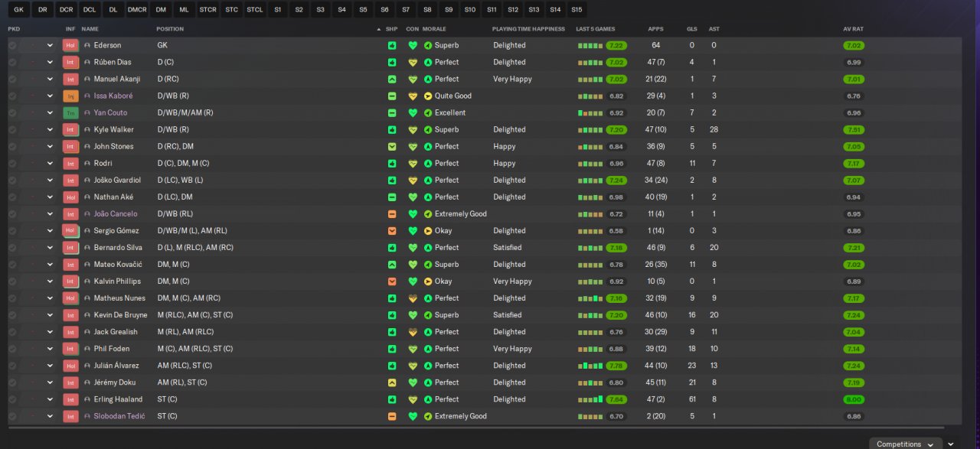
Task: Click Manuel Akanji's sharpness icon
Action: pos(392,79)
